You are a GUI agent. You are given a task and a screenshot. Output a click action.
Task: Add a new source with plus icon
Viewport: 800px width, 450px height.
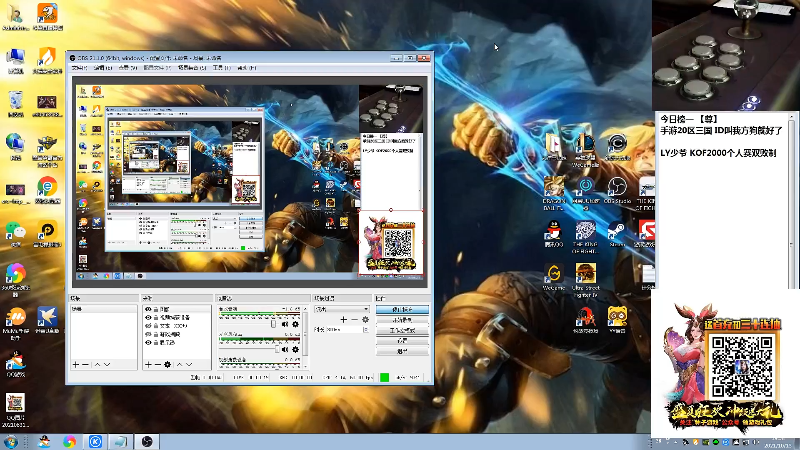pos(148,365)
